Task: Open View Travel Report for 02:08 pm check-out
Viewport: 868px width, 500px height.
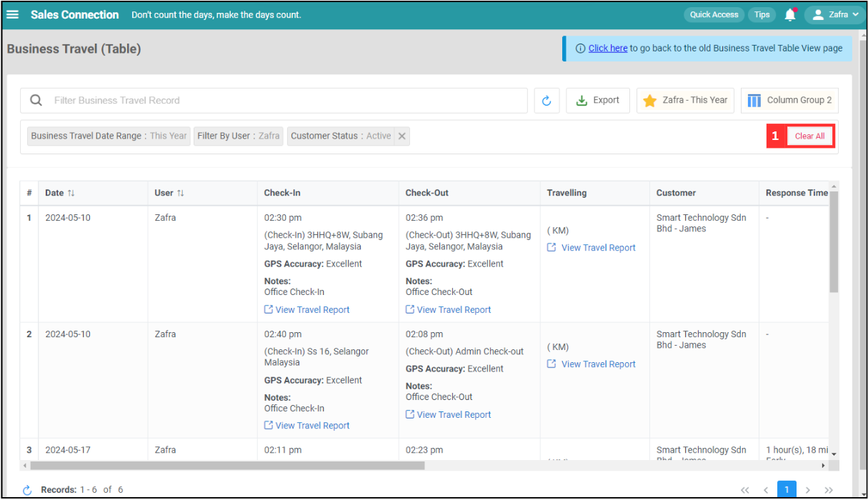Action: click(449, 415)
